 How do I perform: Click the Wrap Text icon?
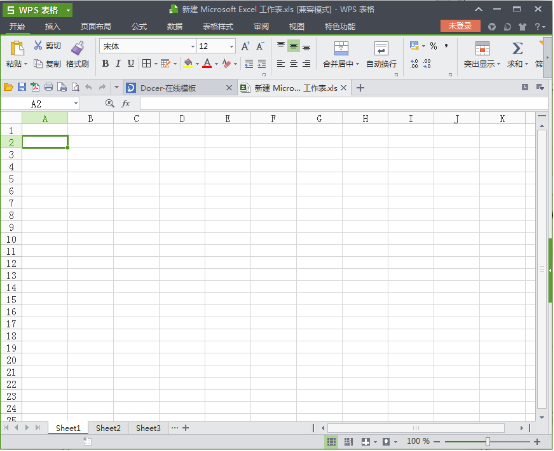pyautogui.click(x=381, y=48)
